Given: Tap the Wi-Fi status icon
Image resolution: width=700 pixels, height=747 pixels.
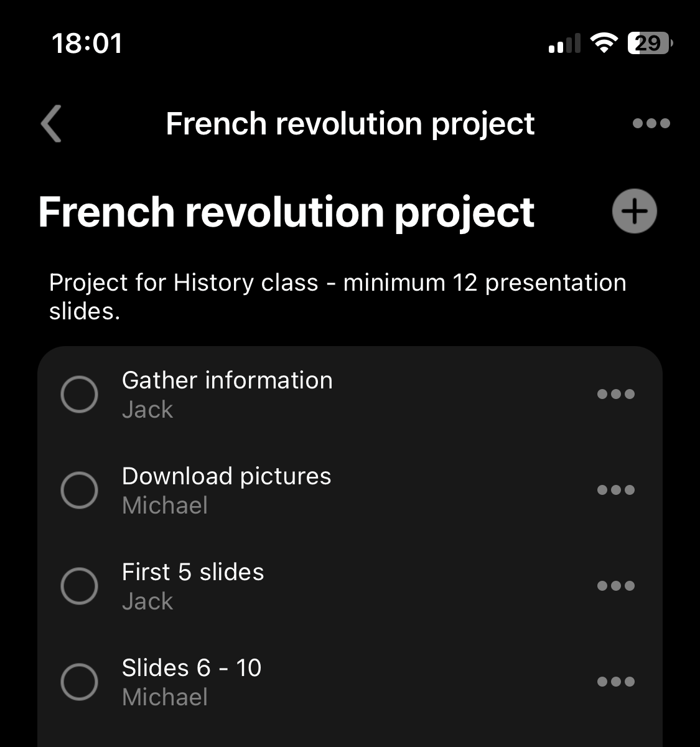Looking at the screenshot, I should [603, 43].
